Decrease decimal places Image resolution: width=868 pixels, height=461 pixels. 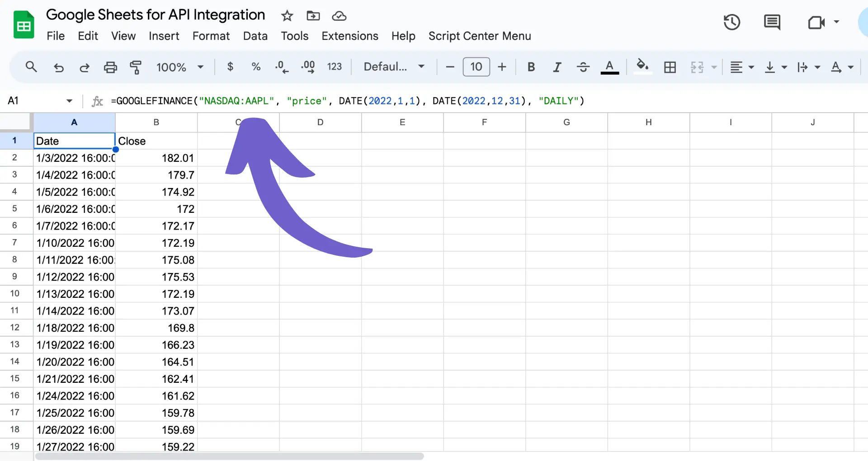coord(281,67)
